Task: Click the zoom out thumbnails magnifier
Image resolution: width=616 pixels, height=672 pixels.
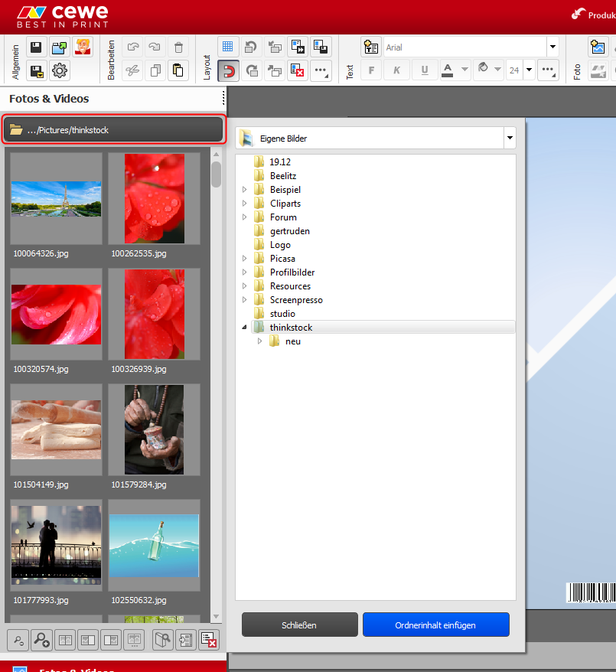Action: point(18,639)
